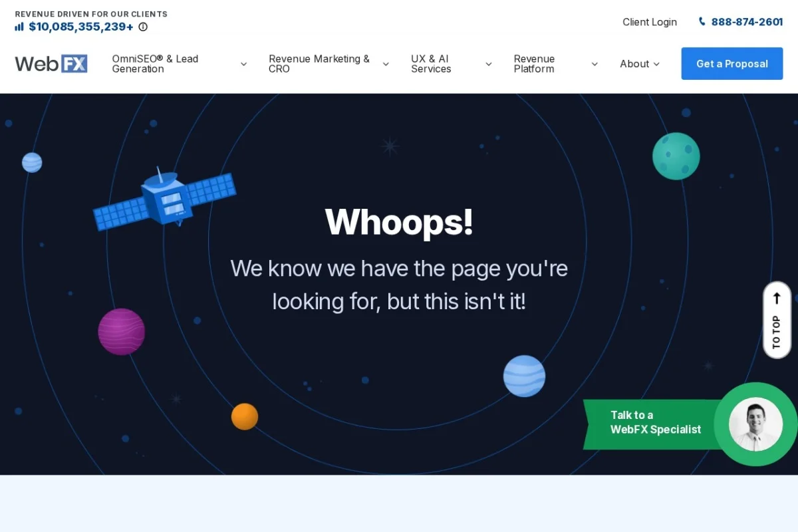Viewport: 798px width, 532px height.
Task: Click the page-not-found message text
Action: (x=399, y=285)
